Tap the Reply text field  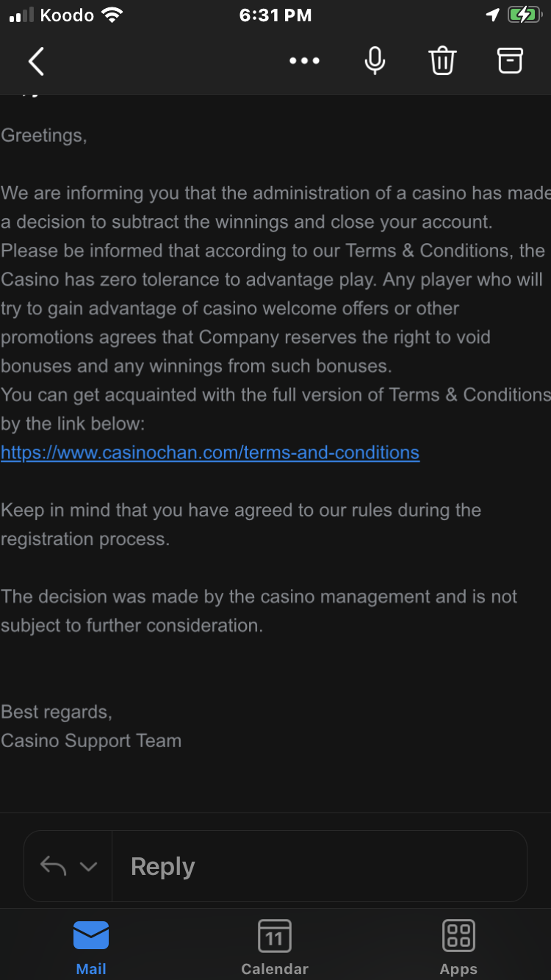316,867
